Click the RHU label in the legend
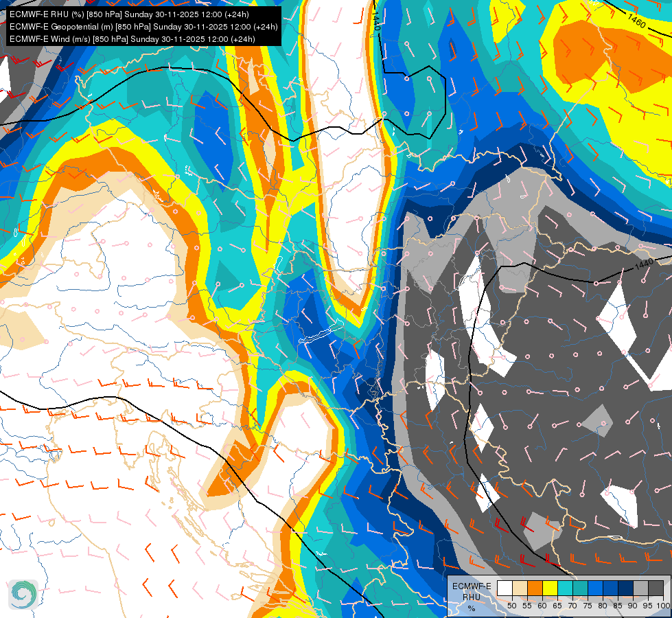Screen dimensions: 672x618 pyautogui.click(x=472, y=597)
